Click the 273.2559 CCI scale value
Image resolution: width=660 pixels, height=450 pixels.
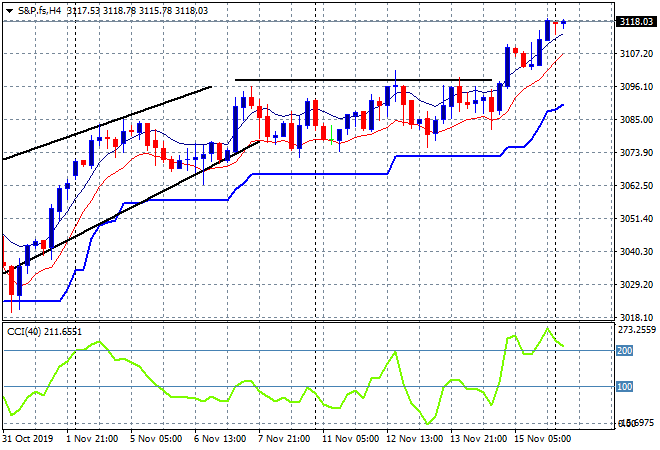coord(637,330)
